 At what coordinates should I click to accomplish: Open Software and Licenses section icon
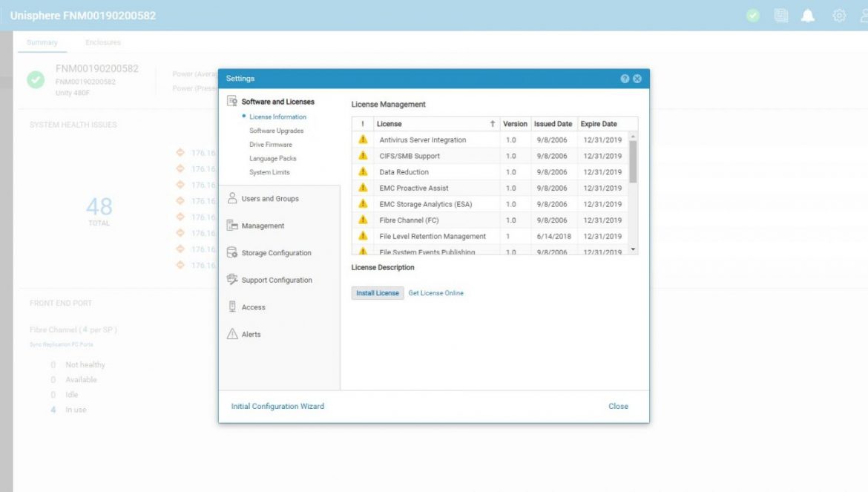pyautogui.click(x=232, y=101)
